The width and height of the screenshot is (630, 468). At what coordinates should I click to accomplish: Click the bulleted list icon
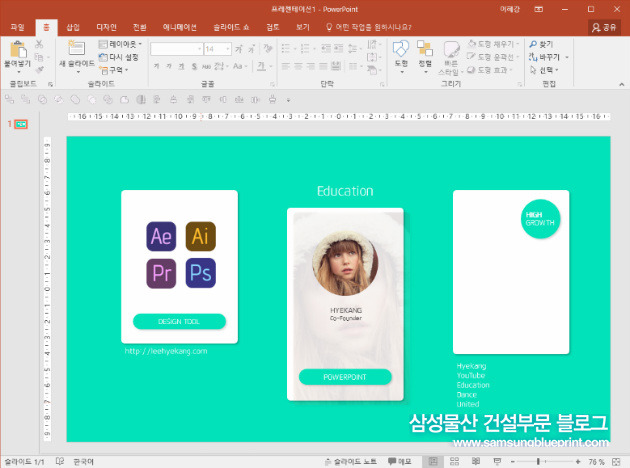pyautogui.click(x=286, y=49)
